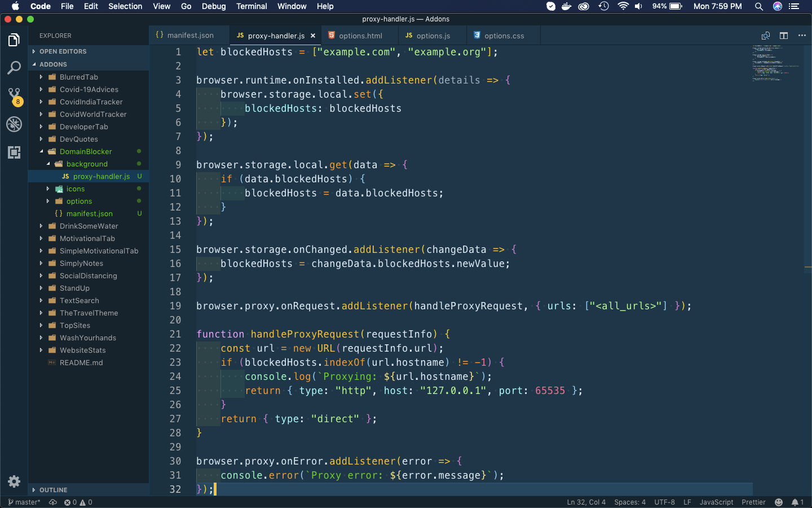Collapse the ADDONS section
This screenshot has height=508, width=812.
click(89, 64)
